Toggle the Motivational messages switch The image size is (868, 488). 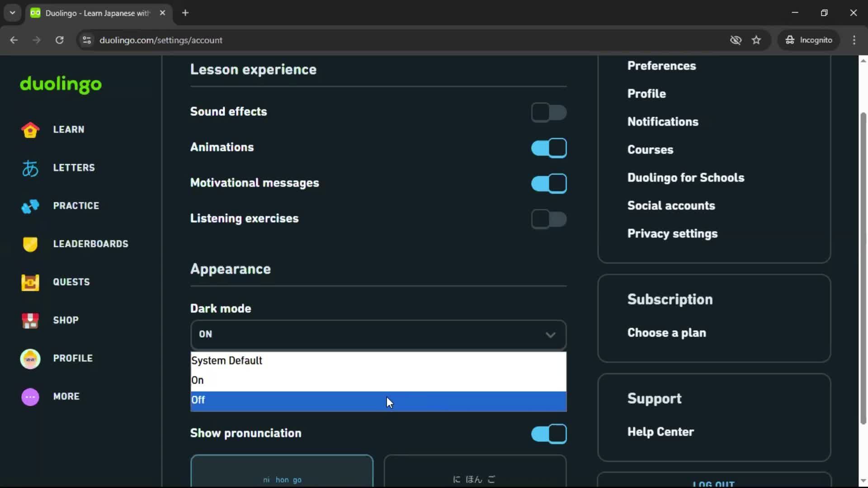(x=549, y=183)
